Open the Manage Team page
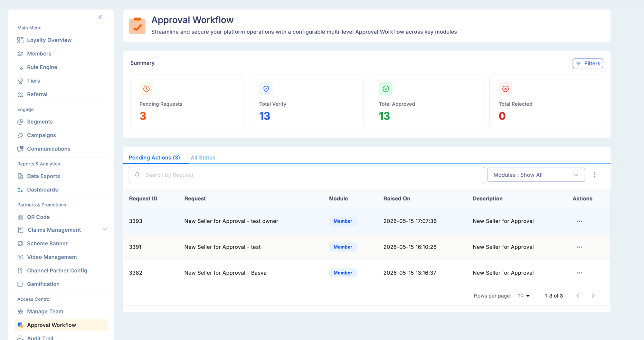 click(45, 312)
